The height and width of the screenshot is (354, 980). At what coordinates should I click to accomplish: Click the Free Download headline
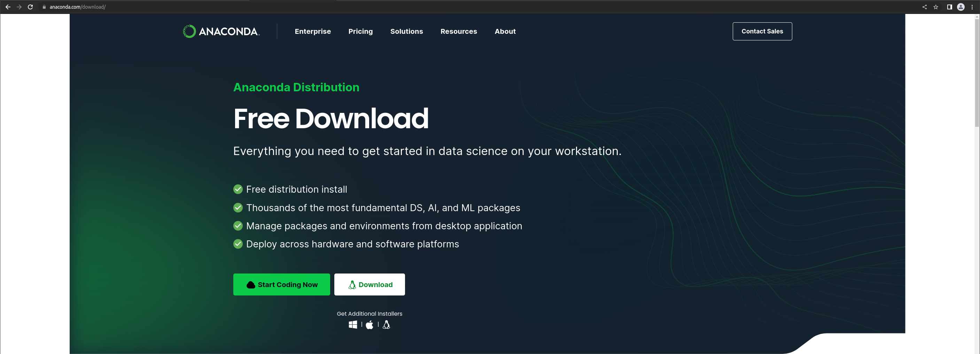[x=331, y=118]
